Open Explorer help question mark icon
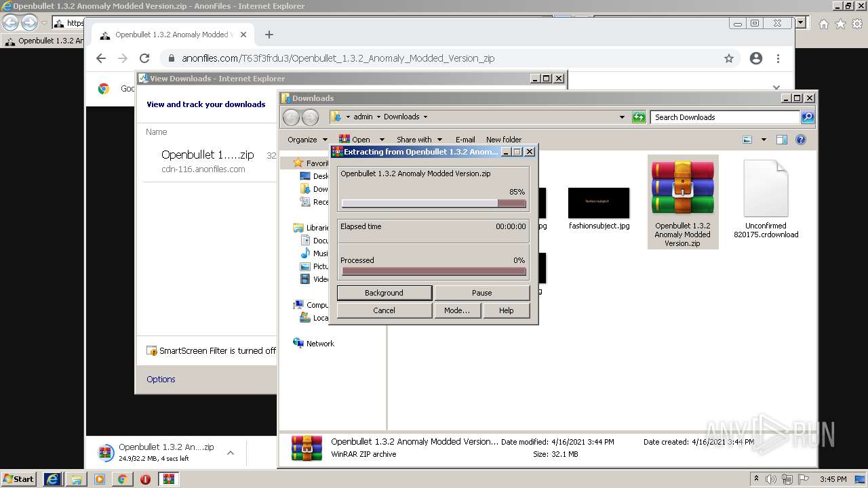The image size is (868, 488). [800, 140]
